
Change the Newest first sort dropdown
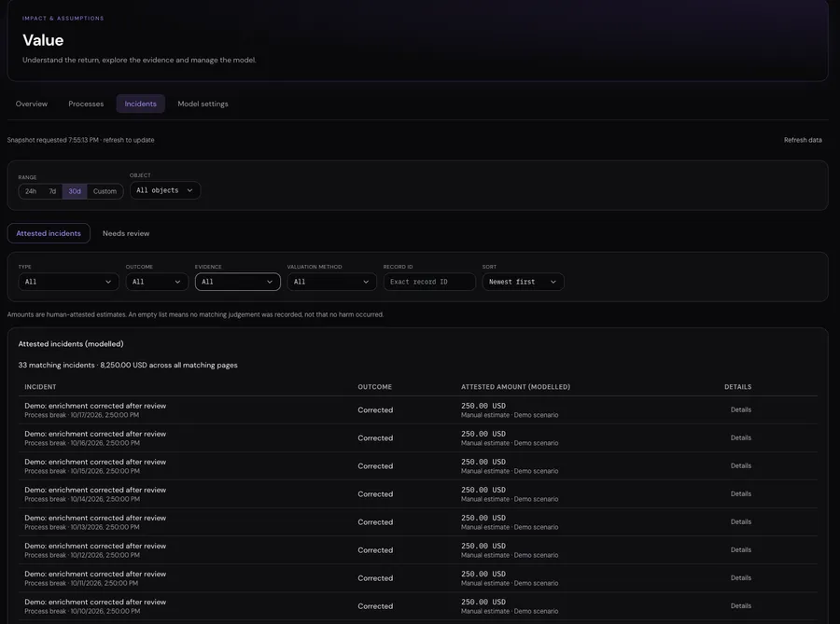click(x=523, y=282)
